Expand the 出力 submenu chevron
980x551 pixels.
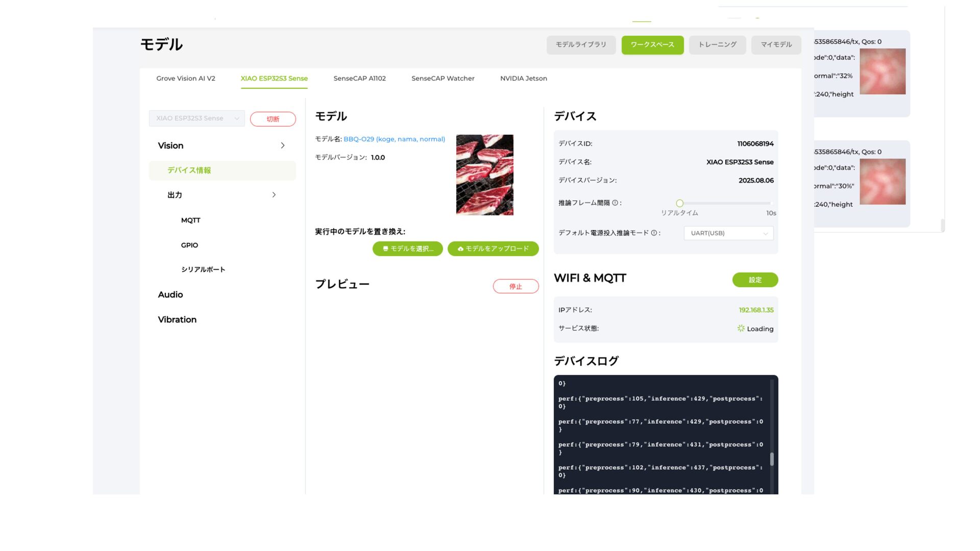point(274,195)
